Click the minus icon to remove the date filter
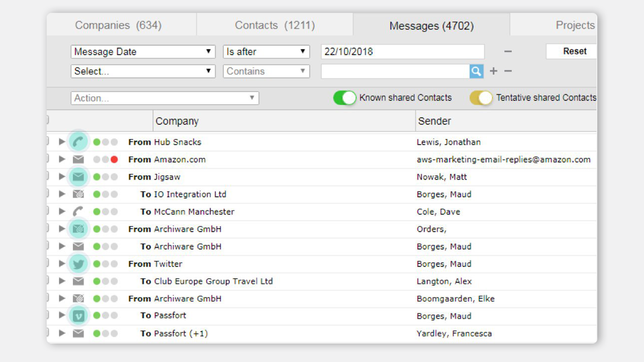The width and height of the screenshot is (644, 362). click(508, 51)
